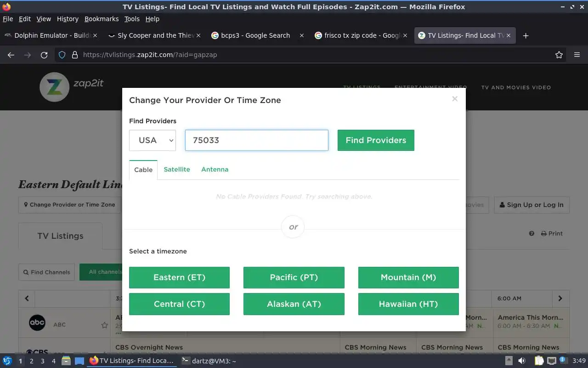
Task: Click the site padlock icon
Action: coord(75,55)
